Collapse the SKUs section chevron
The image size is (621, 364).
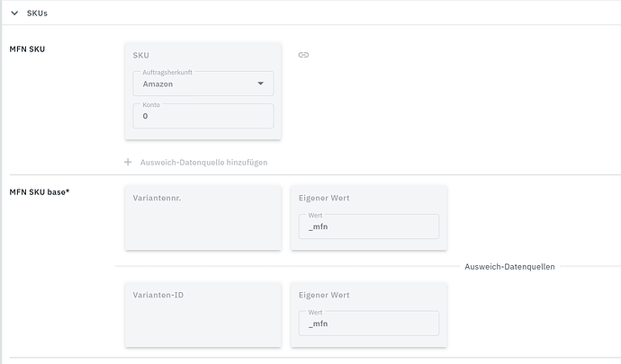(x=15, y=13)
